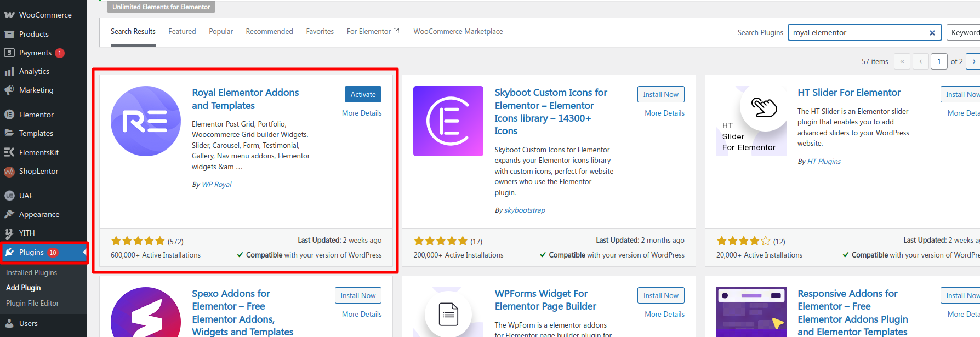
Task: Click the current page number field
Action: point(939,61)
